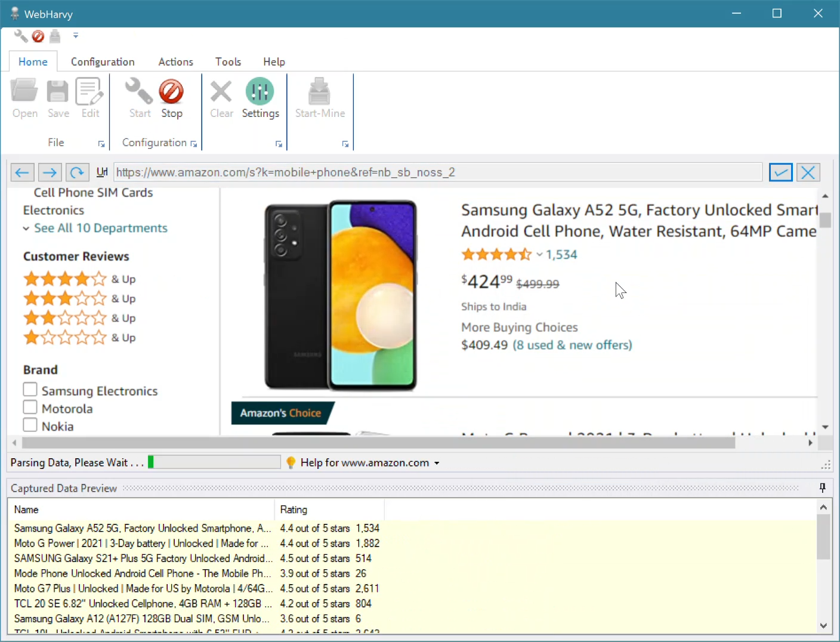Viewport: 840px width, 642px height.
Task: Expand the Start-Mine group dialog launcher
Action: click(x=345, y=144)
